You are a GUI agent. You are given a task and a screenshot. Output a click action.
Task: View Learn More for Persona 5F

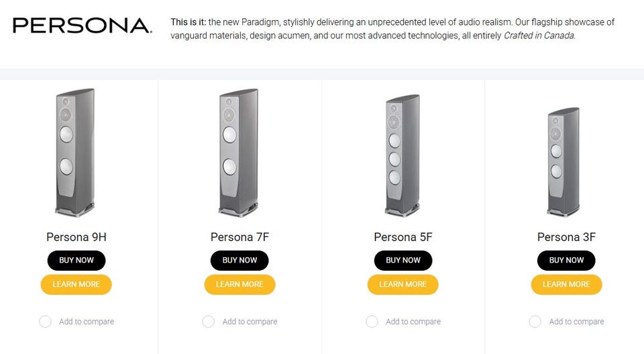tap(403, 284)
